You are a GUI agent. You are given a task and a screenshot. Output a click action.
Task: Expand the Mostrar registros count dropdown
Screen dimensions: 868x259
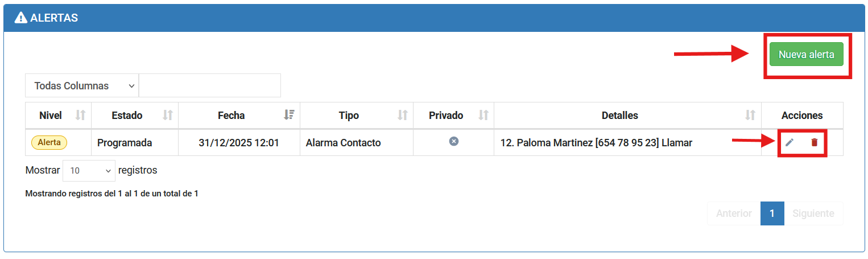pos(89,170)
